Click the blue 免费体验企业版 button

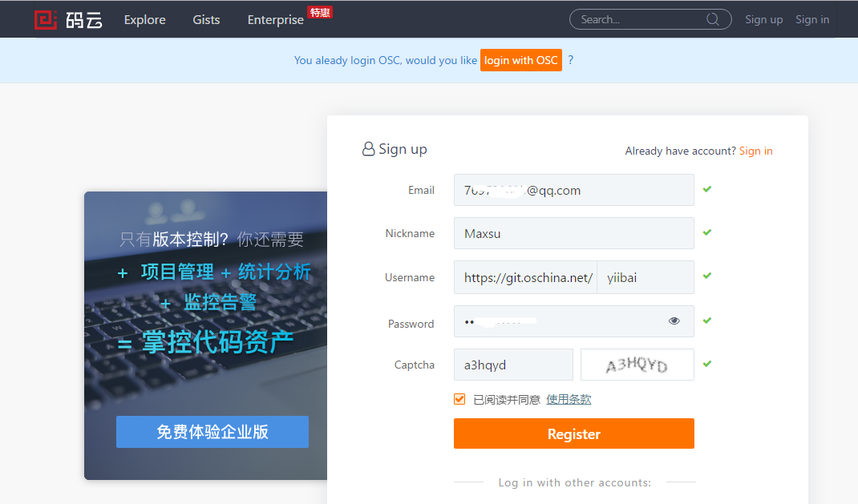212,432
